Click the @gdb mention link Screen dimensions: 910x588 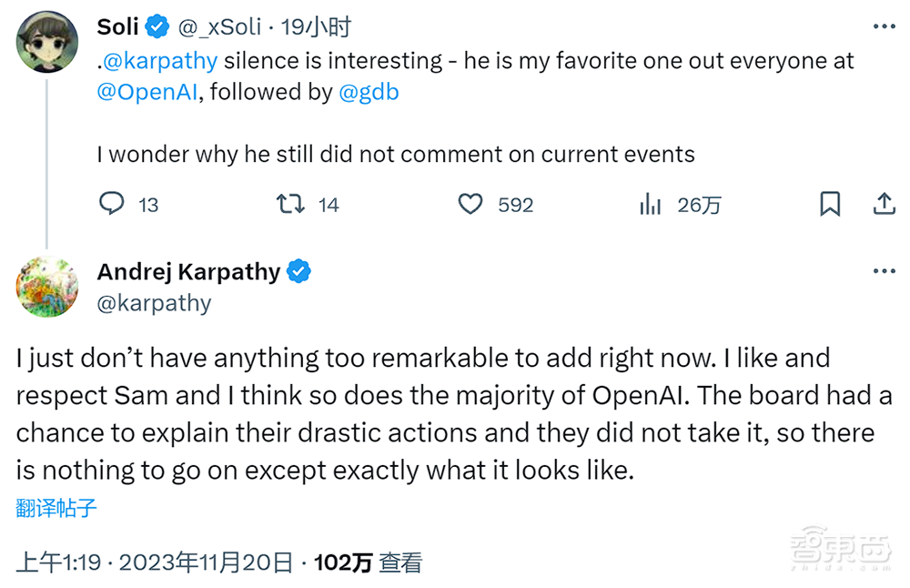(x=369, y=92)
